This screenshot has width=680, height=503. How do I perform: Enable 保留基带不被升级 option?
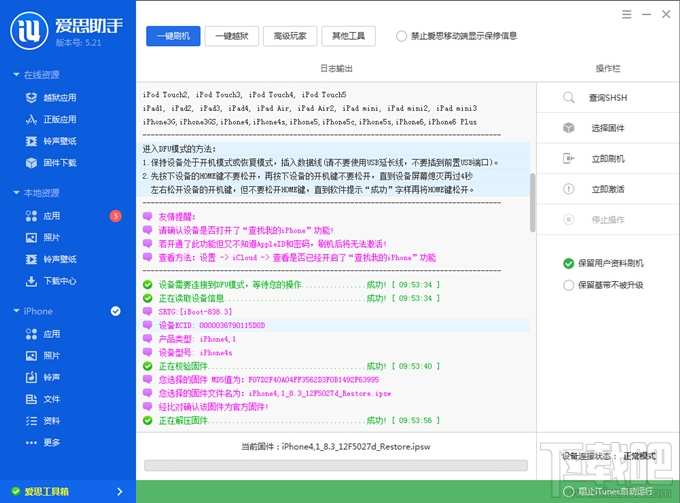pyautogui.click(x=568, y=285)
